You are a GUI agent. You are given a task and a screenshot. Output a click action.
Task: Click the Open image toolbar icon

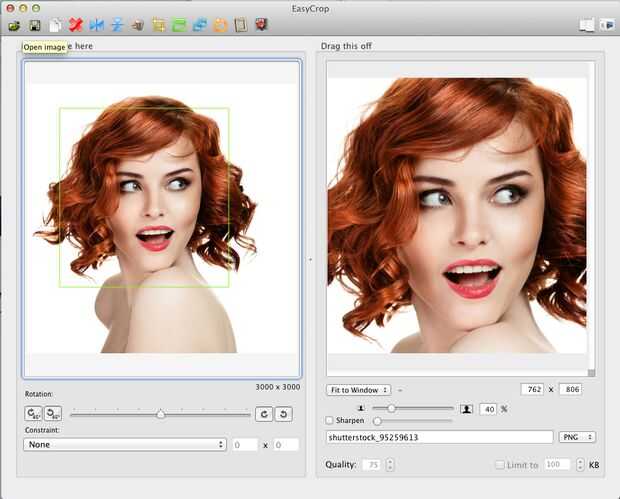coord(14,25)
